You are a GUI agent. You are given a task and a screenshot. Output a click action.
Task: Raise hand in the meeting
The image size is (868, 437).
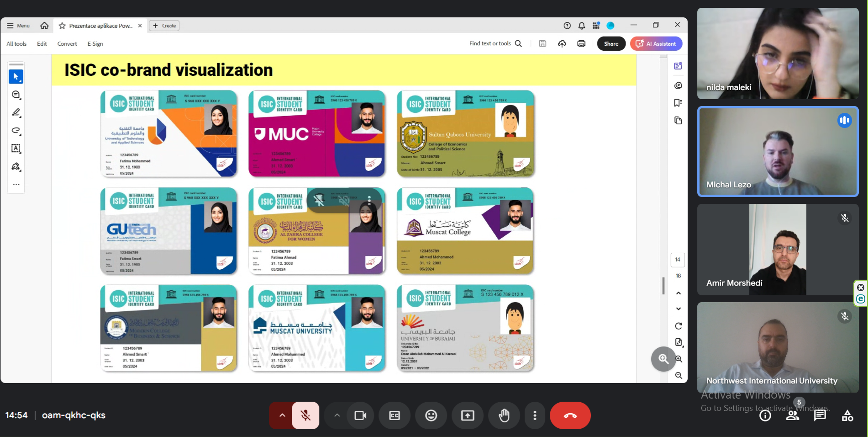[504, 416]
